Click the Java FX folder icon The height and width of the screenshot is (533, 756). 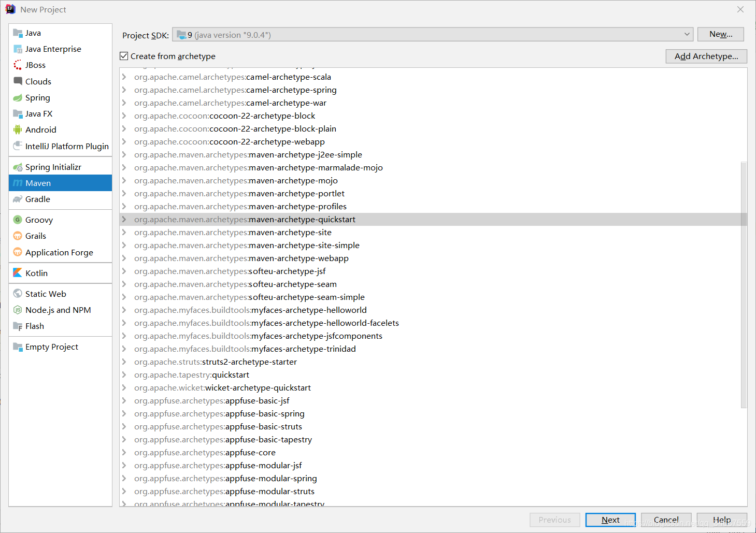point(18,114)
